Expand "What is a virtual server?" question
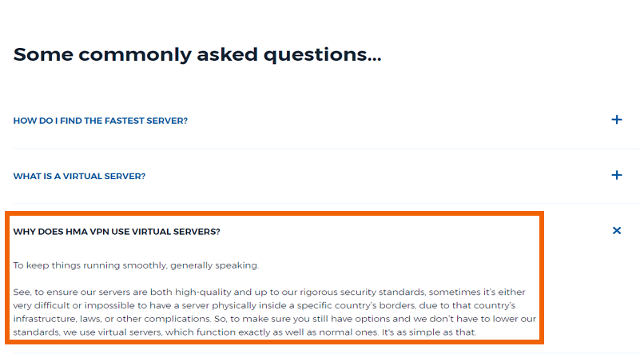The width and height of the screenshot is (644, 362). click(x=79, y=177)
